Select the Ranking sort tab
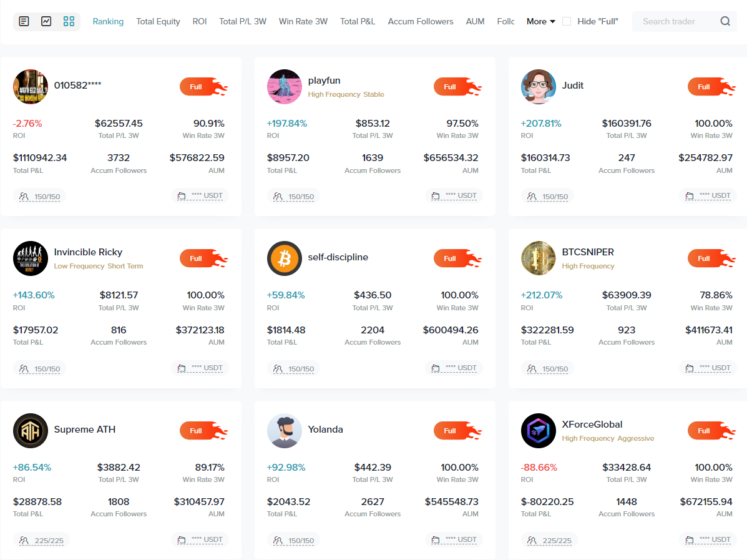The width and height of the screenshot is (747, 560). [x=108, y=21]
